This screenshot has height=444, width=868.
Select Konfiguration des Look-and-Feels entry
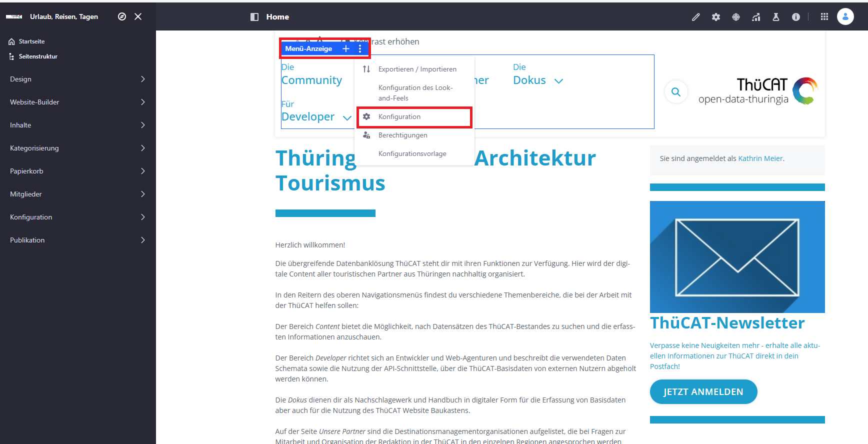pos(414,93)
